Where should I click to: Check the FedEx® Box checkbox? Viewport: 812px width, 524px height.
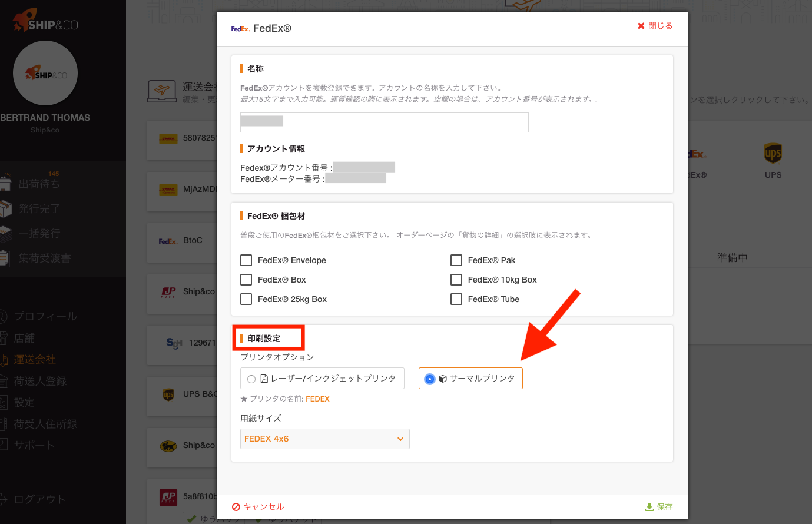(246, 280)
